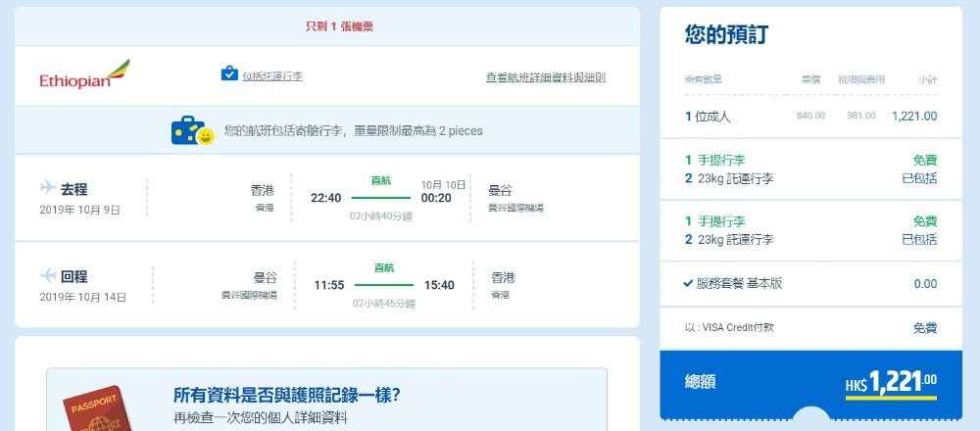Click the checked baggage briefcase icon
This screenshot has width=980, height=431.
pyautogui.click(x=229, y=74)
